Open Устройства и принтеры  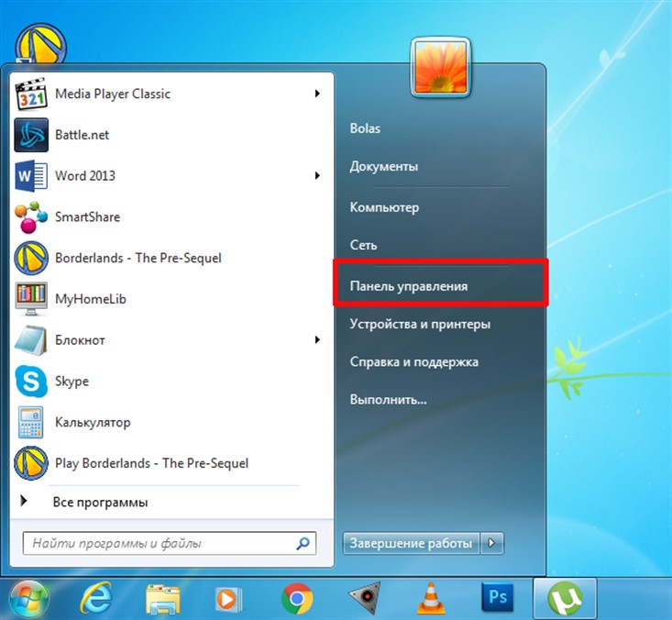click(x=420, y=324)
